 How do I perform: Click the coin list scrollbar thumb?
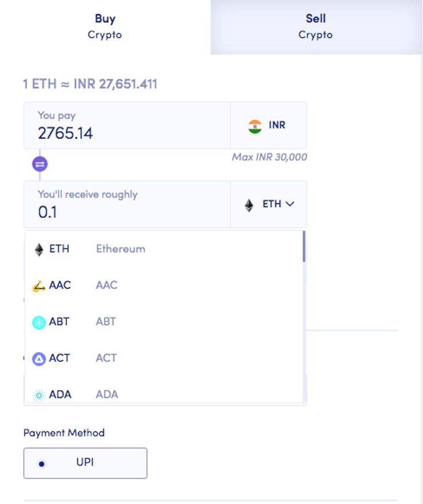304,246
